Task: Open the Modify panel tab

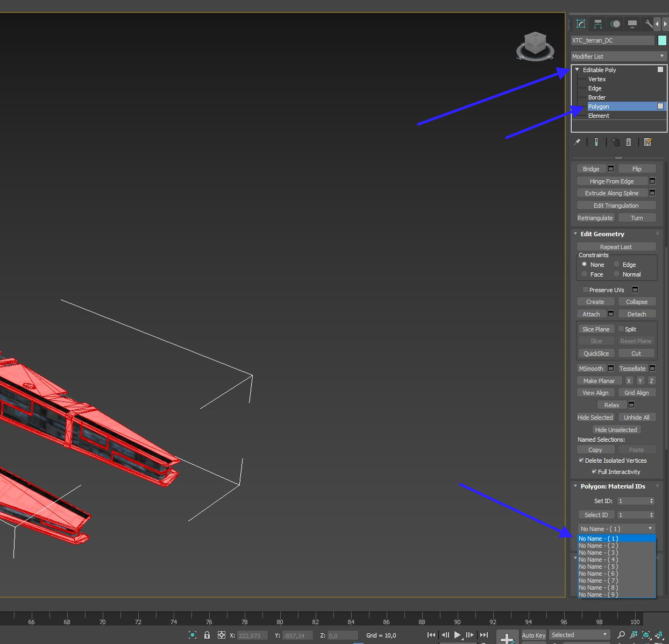Action: [x=581, y=24]
